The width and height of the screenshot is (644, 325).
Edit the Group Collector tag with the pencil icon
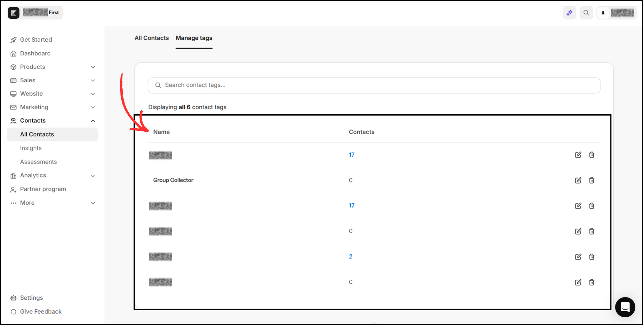tap(578, 180)
